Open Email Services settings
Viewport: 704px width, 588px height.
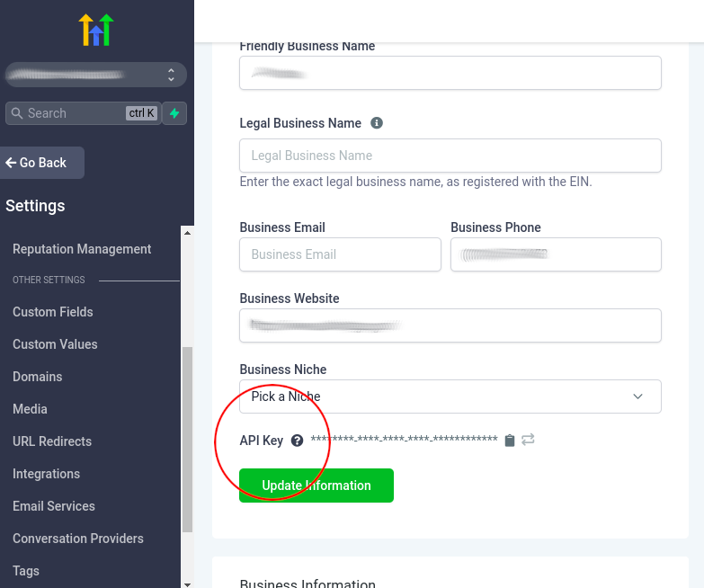[54, 506]
